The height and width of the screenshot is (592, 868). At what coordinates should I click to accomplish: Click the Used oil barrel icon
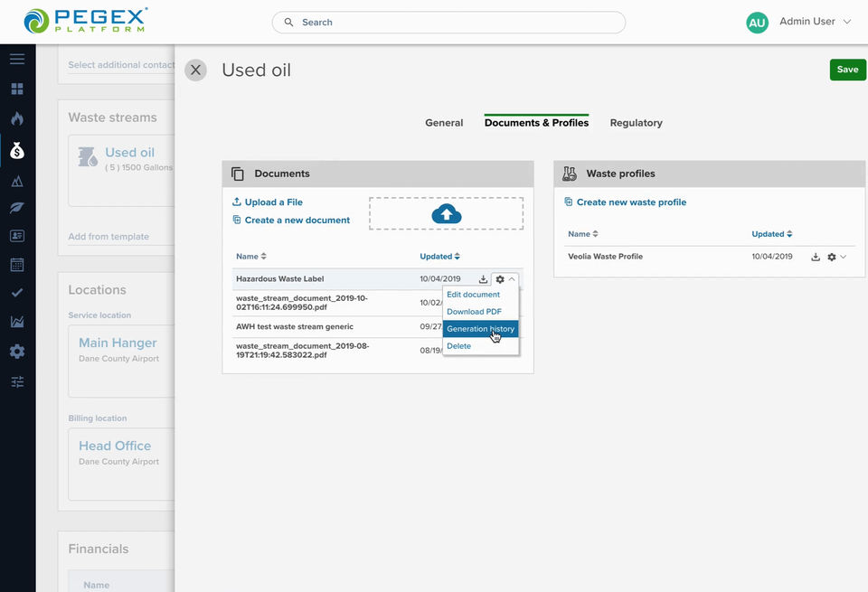[88, 156]
